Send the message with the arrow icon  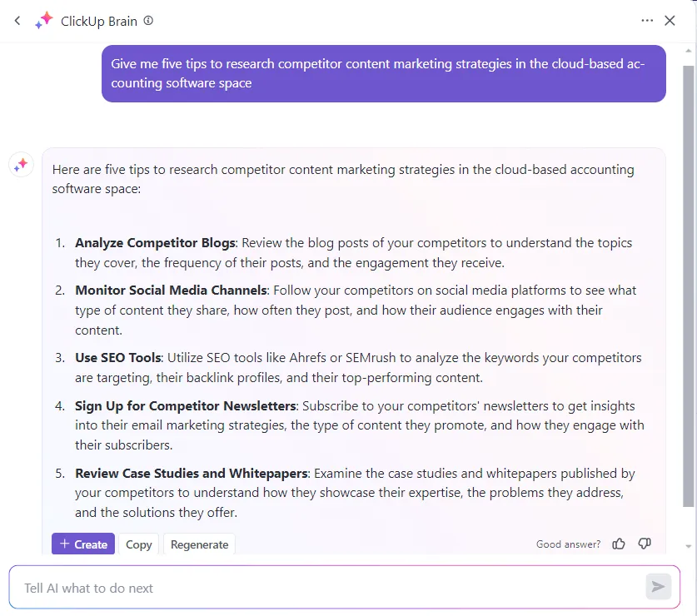click(658, 587)
